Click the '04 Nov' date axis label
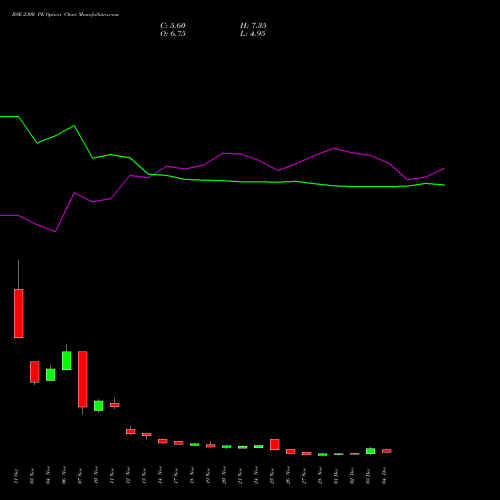Viewport: 500px width, 500px height. (48, 476)
